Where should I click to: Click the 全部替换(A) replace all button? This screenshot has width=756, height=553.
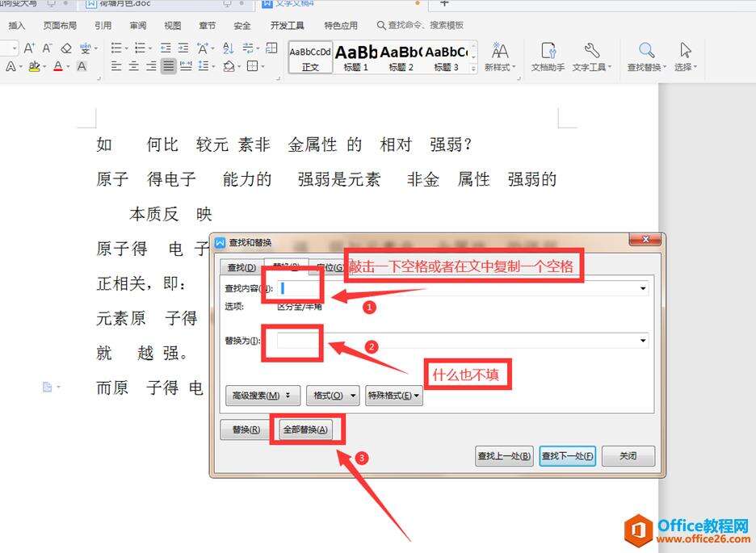[x=305, y=429]
